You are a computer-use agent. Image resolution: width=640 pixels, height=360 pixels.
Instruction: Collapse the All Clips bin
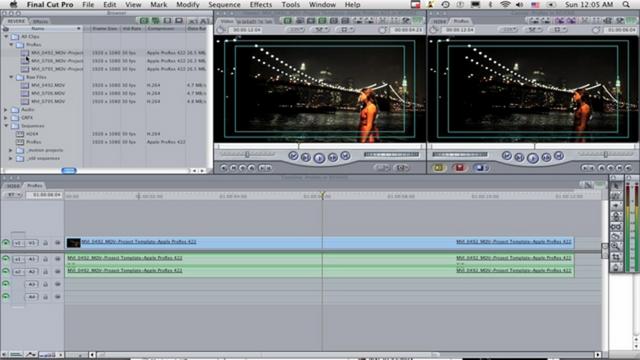[x=6, y=36]
